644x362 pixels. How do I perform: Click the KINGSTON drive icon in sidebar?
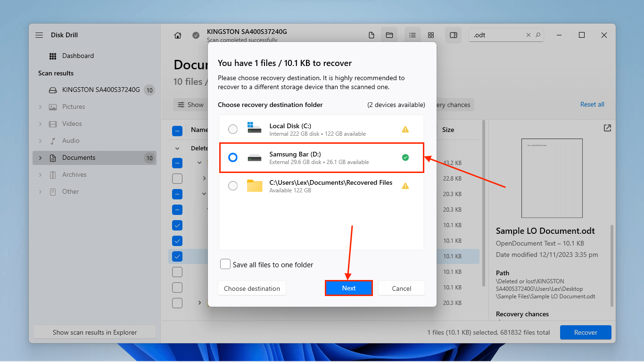(53, 90)
